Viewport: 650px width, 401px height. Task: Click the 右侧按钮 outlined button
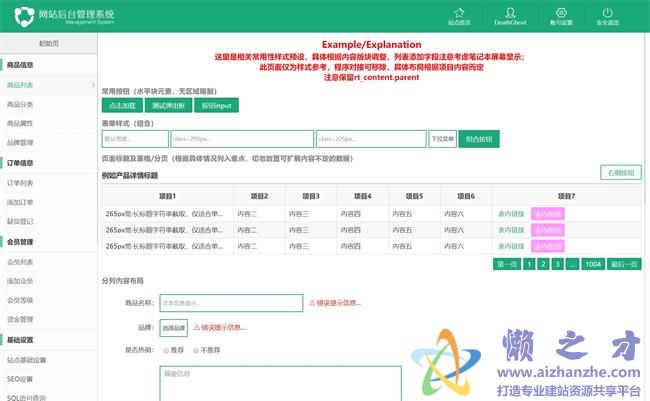click(621, 173)
